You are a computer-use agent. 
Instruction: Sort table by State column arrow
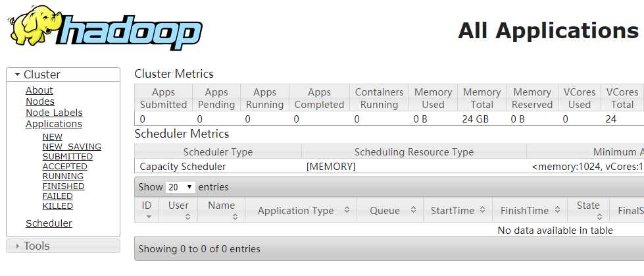597,216
